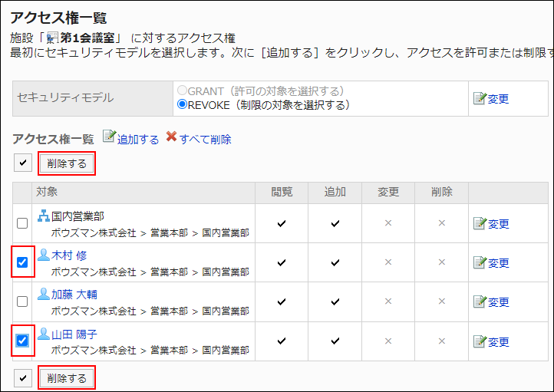Image resolution: width=554 pixels, height=392 pixels.
Task: Select the GRANT security model radio button
Action: click(x=182, y=91)
